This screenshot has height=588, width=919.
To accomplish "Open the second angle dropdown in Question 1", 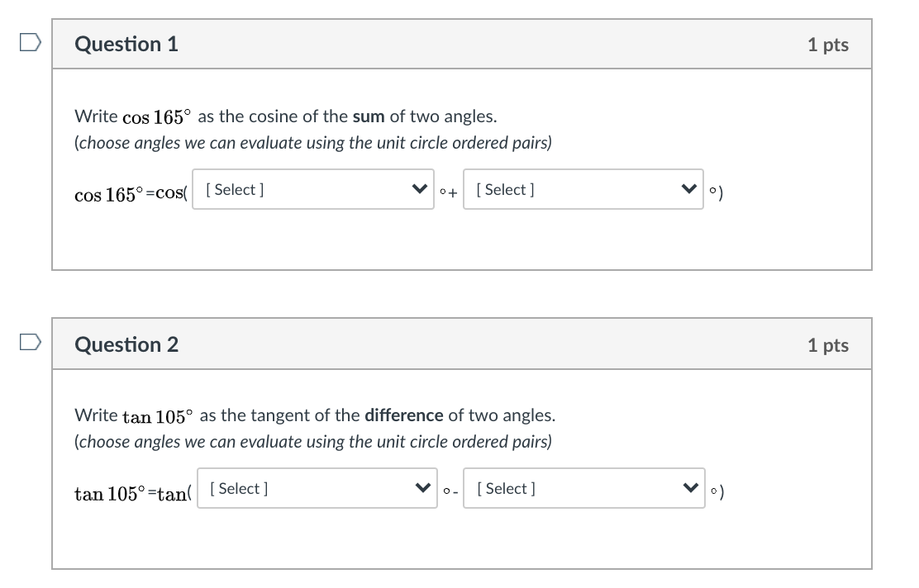I will [583, 189].
